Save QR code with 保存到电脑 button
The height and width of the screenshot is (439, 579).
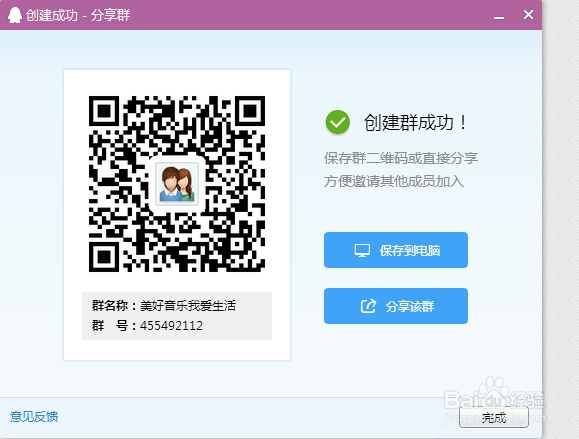396,250
